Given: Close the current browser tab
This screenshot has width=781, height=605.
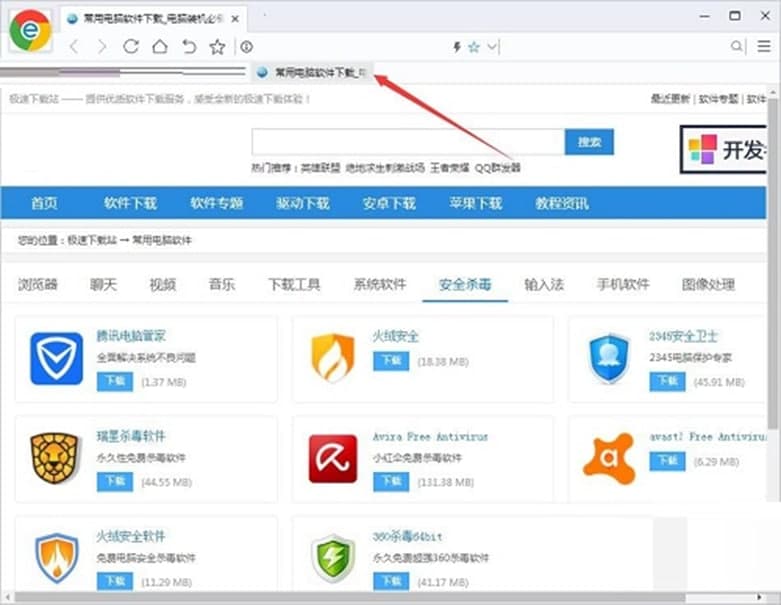Looking at the screenshot, I should 235,19.
